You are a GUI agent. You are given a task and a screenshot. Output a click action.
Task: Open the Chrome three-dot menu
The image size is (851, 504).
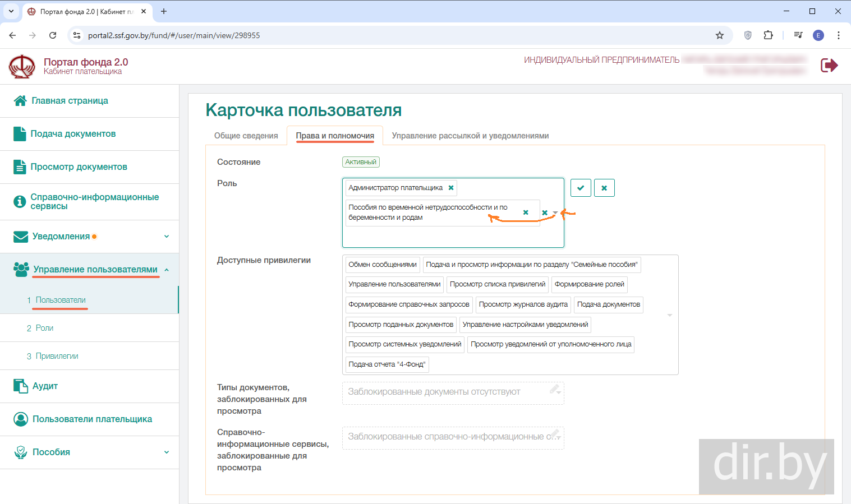pos(839,35)
